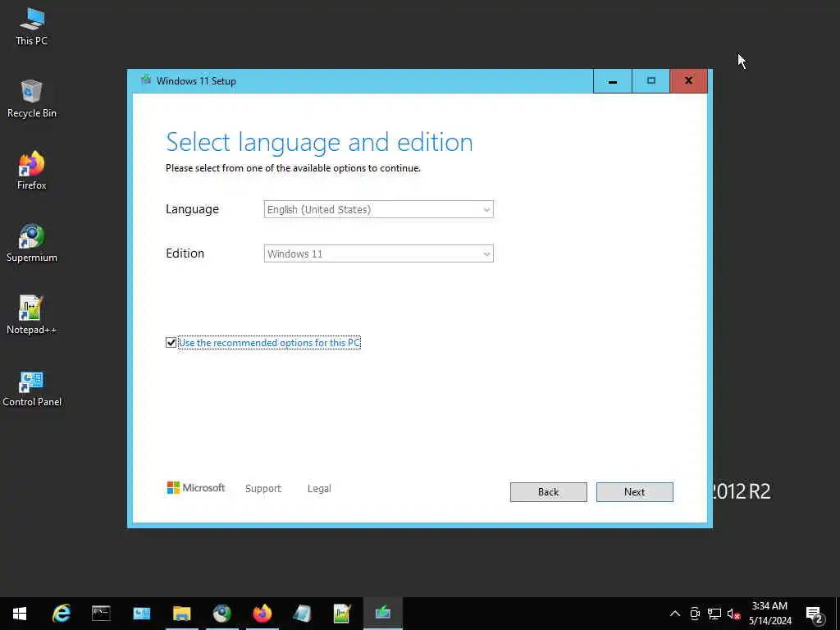The height and width of the screenshot is (630, 840).
Task: Open the Legal link
Action: (x=319, y=489)
